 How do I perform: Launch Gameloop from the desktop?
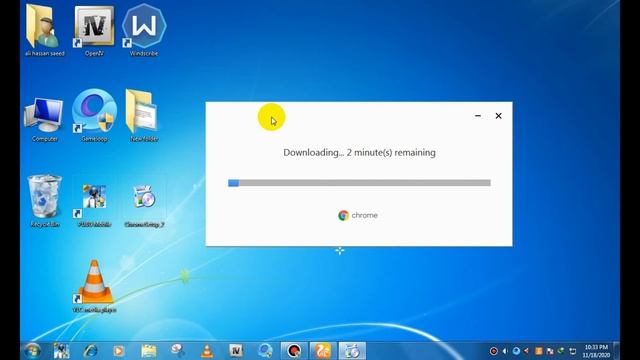[x=94, y=116]
